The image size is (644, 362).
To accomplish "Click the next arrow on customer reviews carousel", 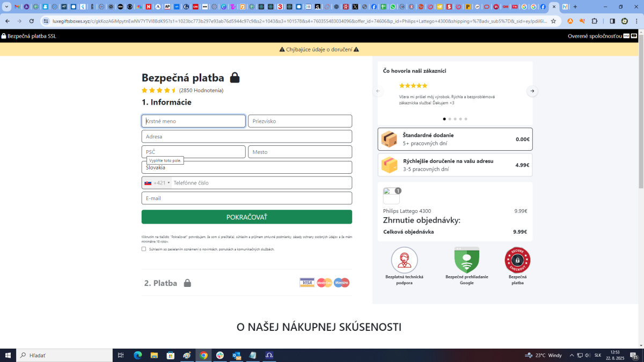I will point(532,91).
